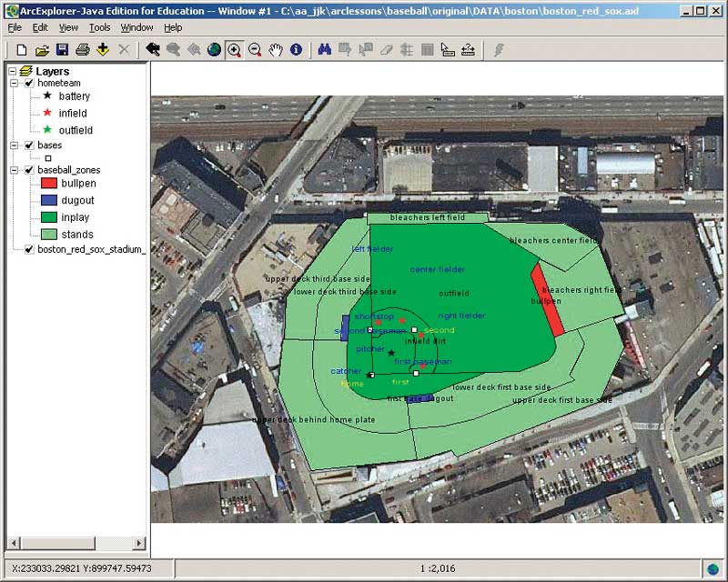This screenshot has width=728, height=582.
Task: Select the Identify info tool
Action: point(297,49)
